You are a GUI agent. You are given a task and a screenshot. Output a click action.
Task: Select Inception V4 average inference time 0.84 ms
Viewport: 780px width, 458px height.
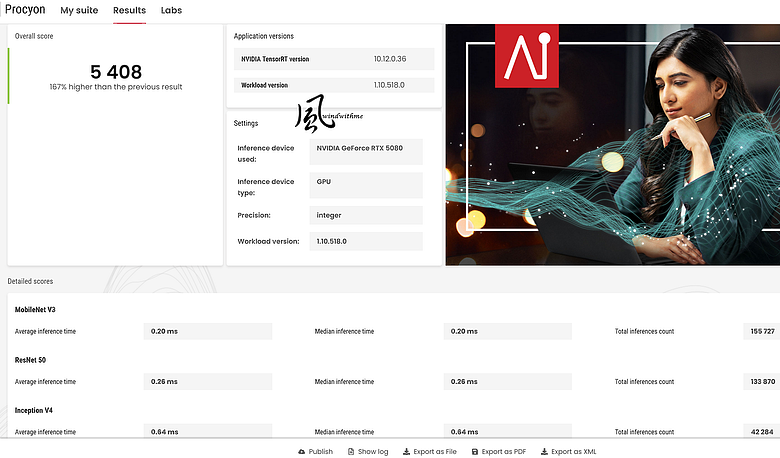(208, 431)
